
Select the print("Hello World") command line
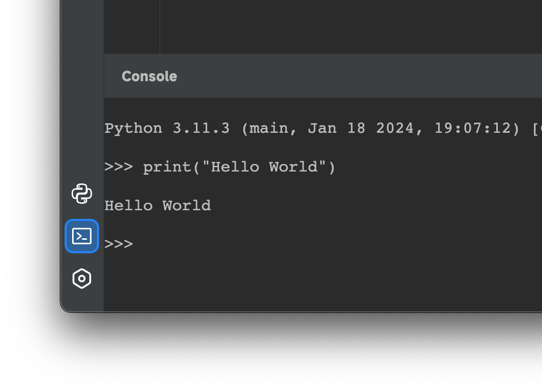[x=220, y=167]
